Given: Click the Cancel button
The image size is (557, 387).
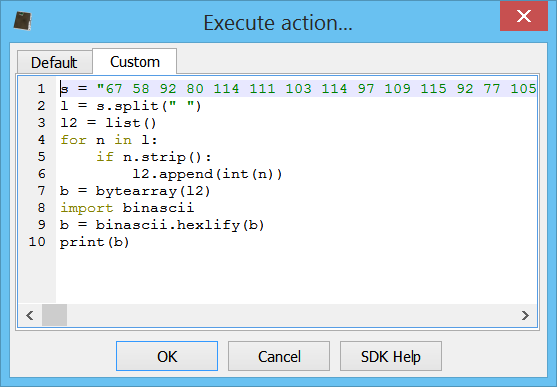Looking at the screenshot, I should coord(279,356).
